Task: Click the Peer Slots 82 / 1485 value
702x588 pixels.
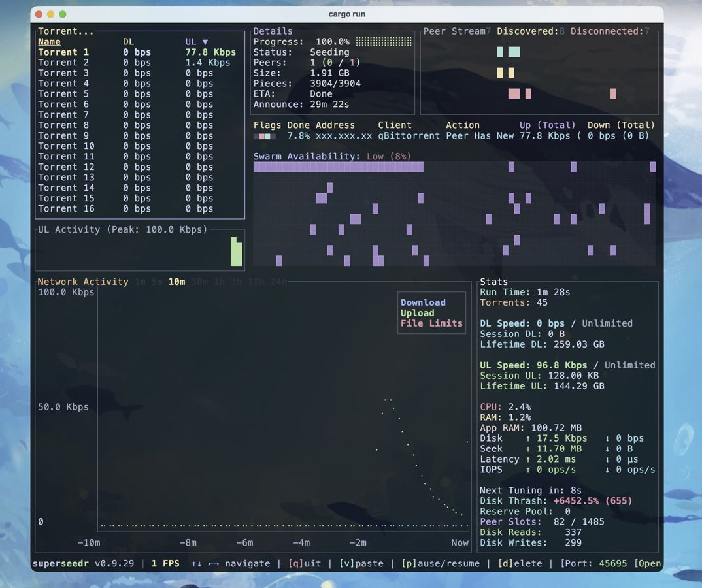Action: point(579,522)
